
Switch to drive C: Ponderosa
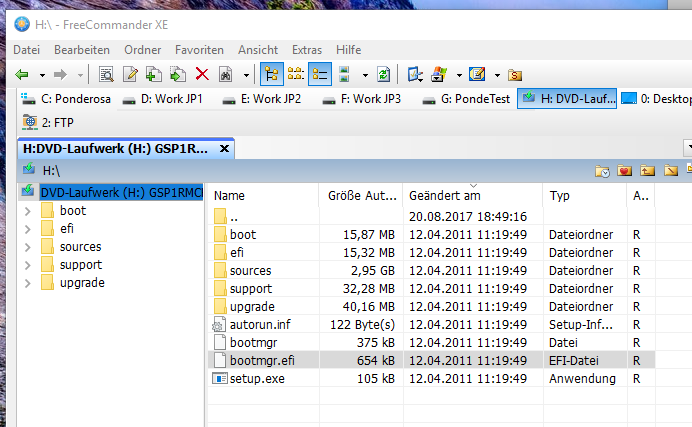coord(66,99)
